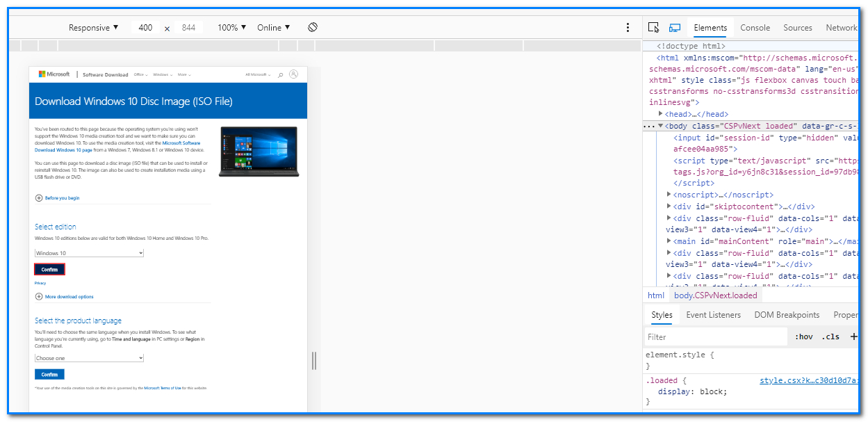Click the Software Download header link

click(x=106, y=74)
